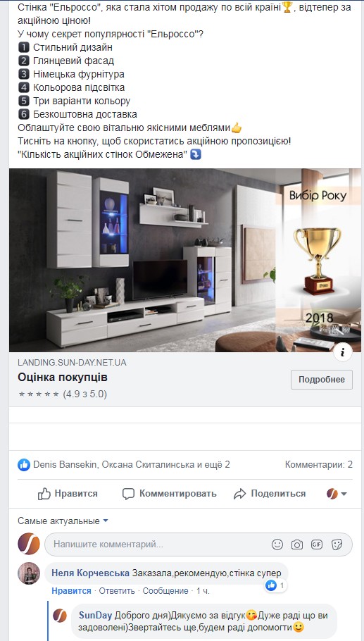Click Ответить under Неля's comment
The width and height of the screenshot is (364, 641).
117,591
